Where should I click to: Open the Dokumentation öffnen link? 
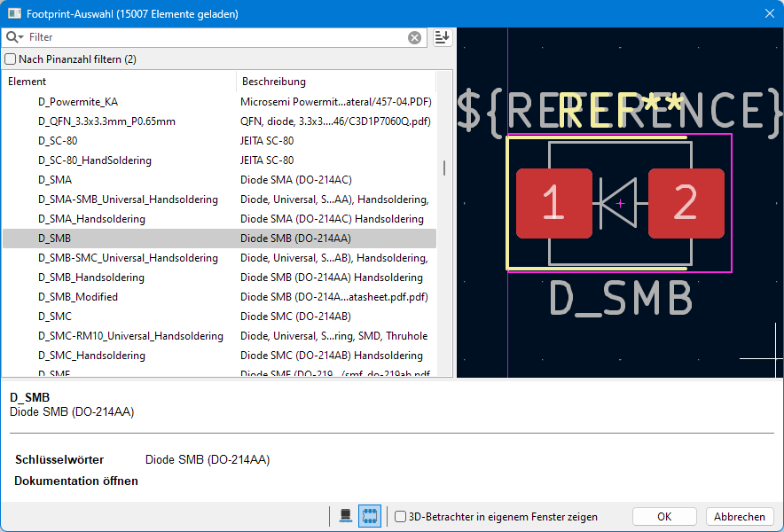76,481
